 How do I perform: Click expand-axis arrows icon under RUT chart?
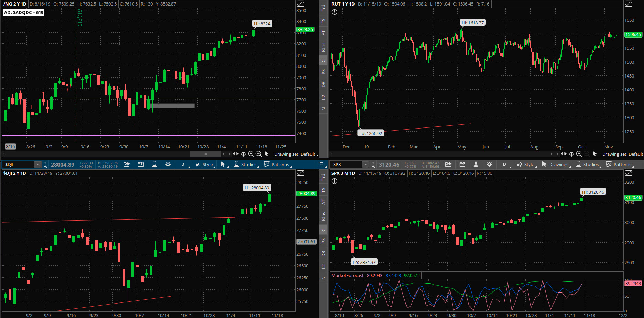coord(563,154)
